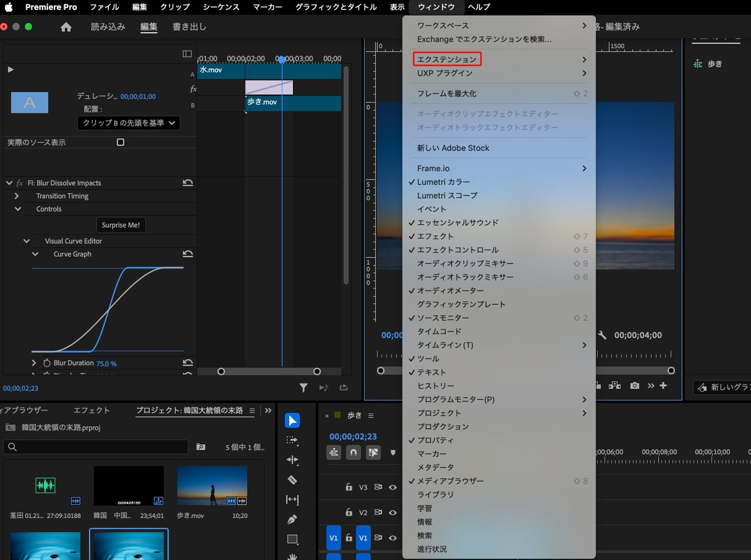751x560 pixels.
Task: Toggle linked selection button in timeline
Action: click(374, 452)
